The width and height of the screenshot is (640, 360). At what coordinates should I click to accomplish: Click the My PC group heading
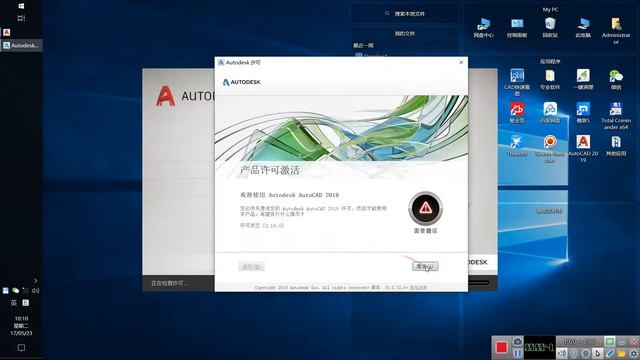550,9
